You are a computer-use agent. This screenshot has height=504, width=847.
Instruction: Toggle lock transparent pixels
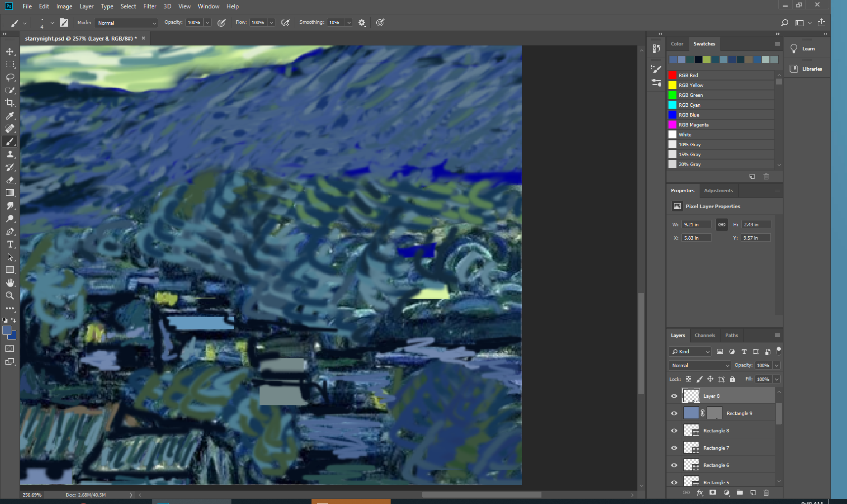pos(688,379)
